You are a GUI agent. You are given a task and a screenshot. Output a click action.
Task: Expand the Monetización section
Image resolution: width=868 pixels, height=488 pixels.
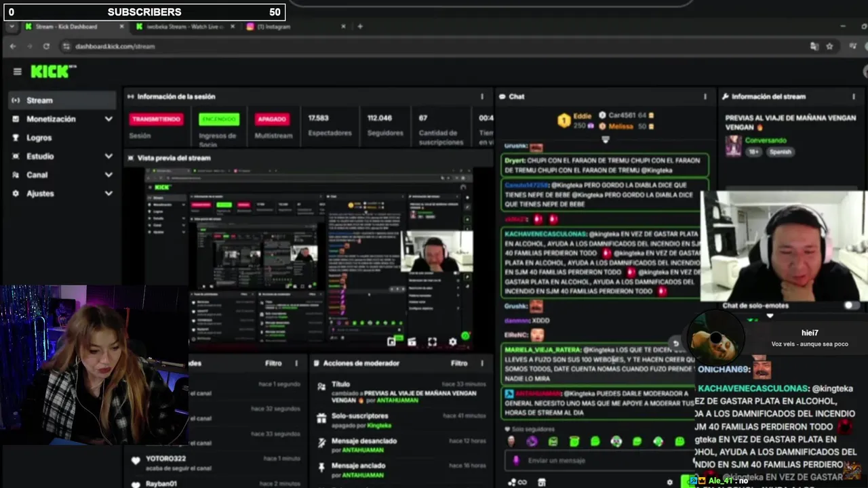[x=108, y=119]
